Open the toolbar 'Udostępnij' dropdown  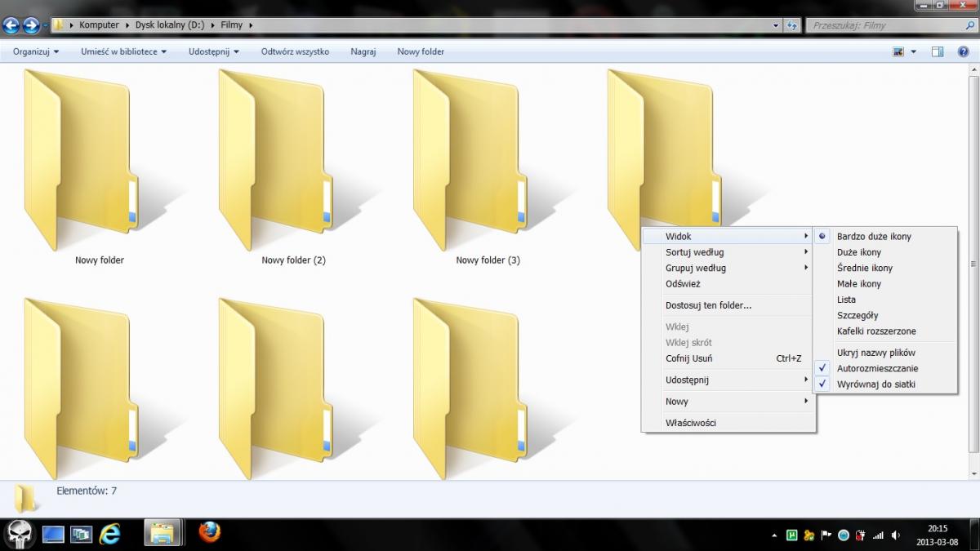pyautogui.click(x=213, y=51)
